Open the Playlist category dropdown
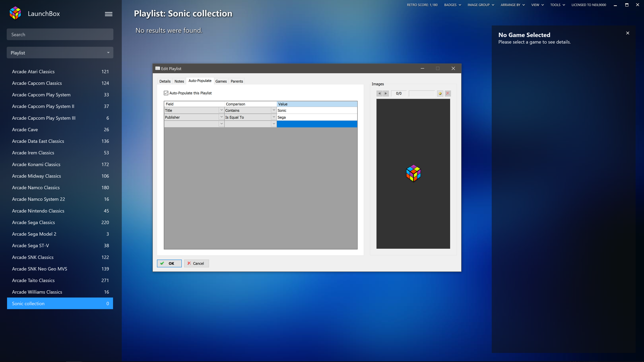 (x=60, y=53)
